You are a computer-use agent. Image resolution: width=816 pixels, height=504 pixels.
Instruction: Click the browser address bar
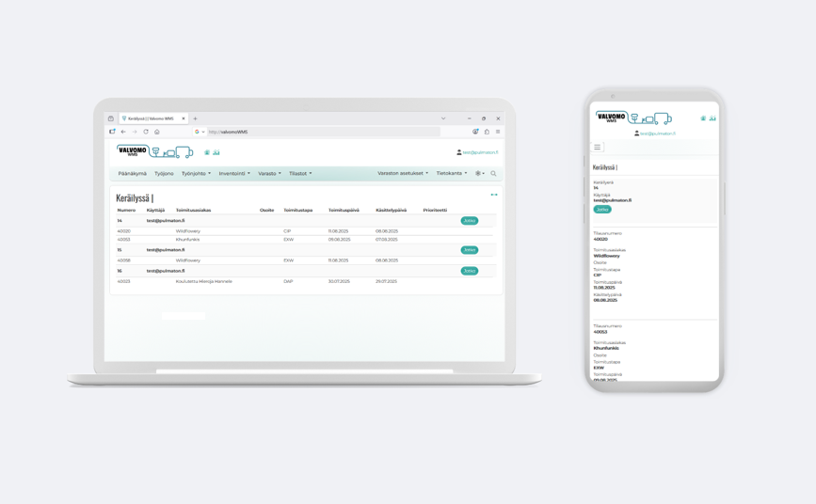coord(320,132)
